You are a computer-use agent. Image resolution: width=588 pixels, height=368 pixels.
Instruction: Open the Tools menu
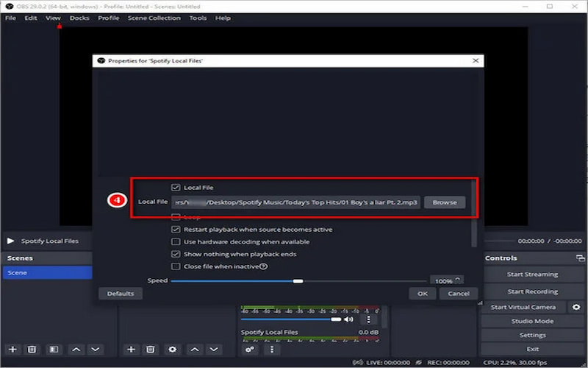click(x=198, y=18)
